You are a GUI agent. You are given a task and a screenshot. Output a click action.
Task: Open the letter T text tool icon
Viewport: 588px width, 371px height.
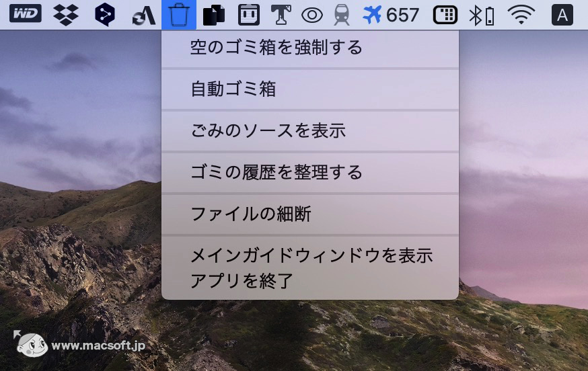tap(281, 15)
